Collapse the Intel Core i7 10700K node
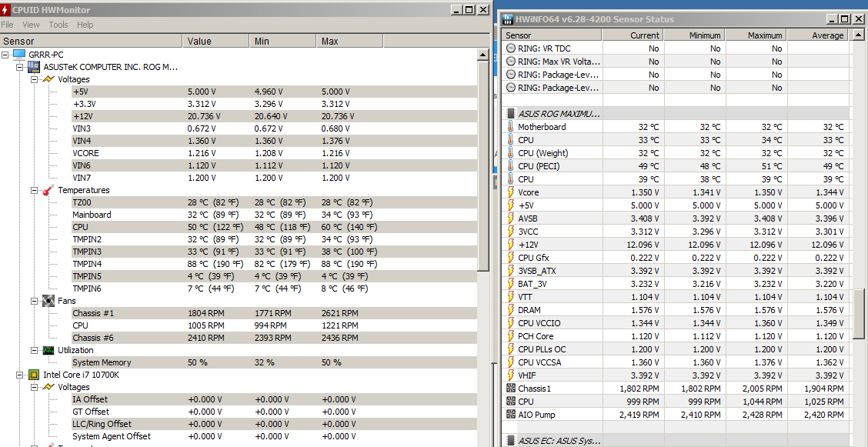The width and height of the screenshot is (868, 447). [x=19, y=375]
